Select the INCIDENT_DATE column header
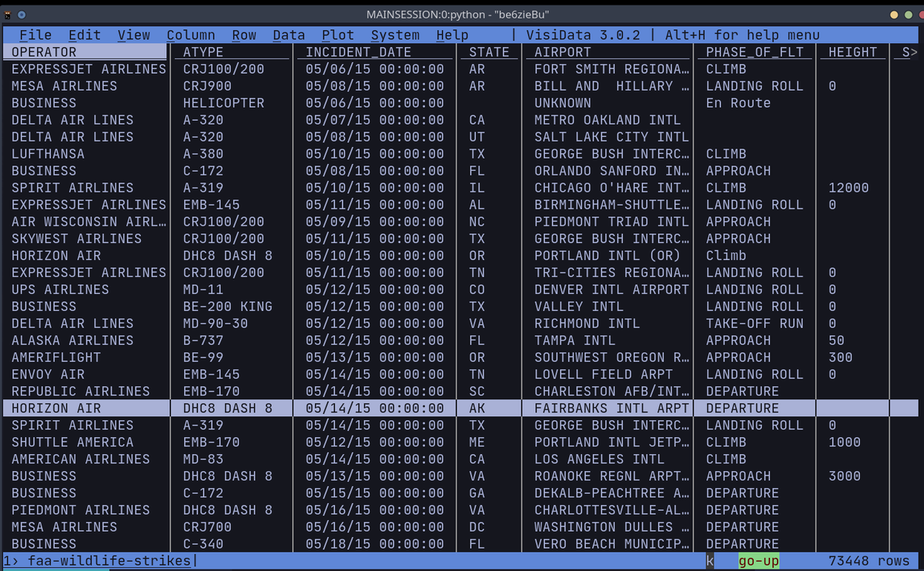 click(x=358, y=52)
